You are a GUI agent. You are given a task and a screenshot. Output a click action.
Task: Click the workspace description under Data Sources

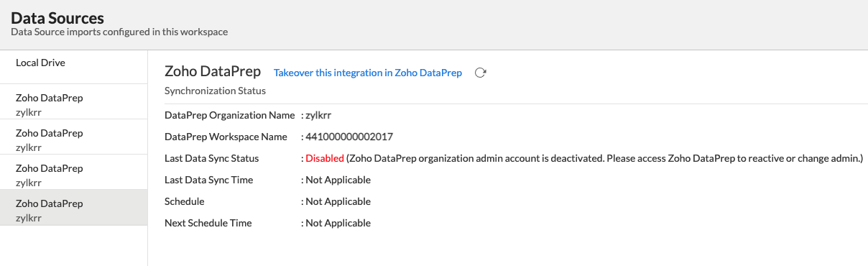[119, 32]
